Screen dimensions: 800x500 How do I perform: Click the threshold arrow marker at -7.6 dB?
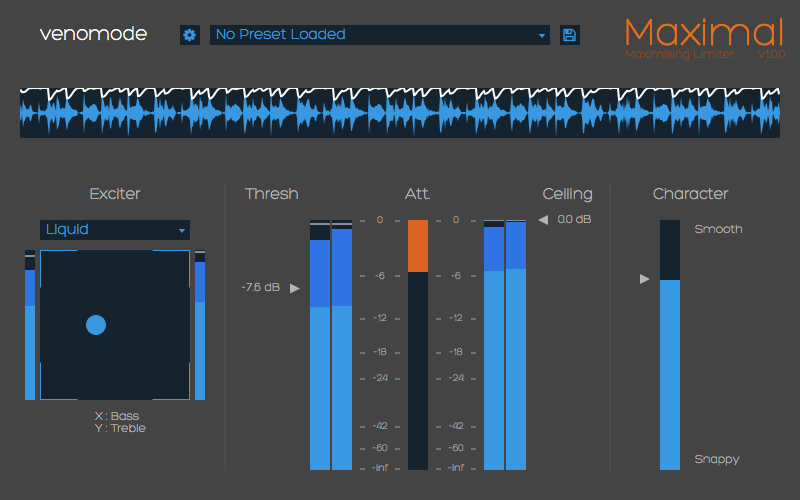[x=295, y=288]
